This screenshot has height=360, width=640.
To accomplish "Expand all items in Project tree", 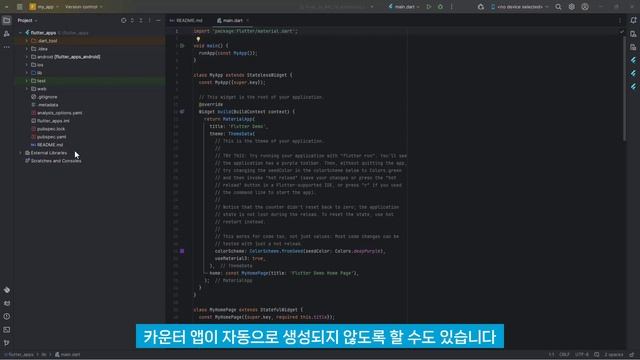I will 132,20.
